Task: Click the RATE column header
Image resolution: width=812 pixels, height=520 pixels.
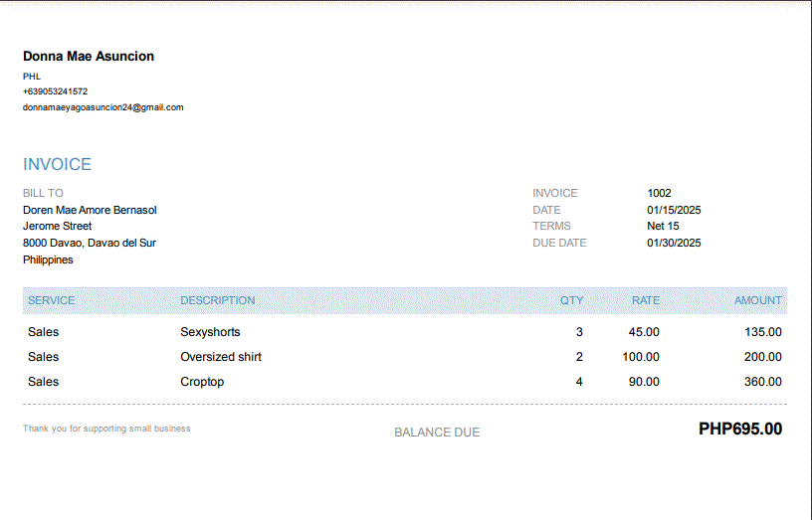Action: point(646,300)
